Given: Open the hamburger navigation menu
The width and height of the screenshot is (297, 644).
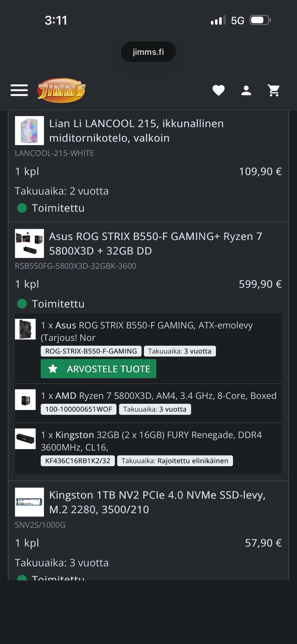Looking at the screenshot, I should click(x=19, y=90).
